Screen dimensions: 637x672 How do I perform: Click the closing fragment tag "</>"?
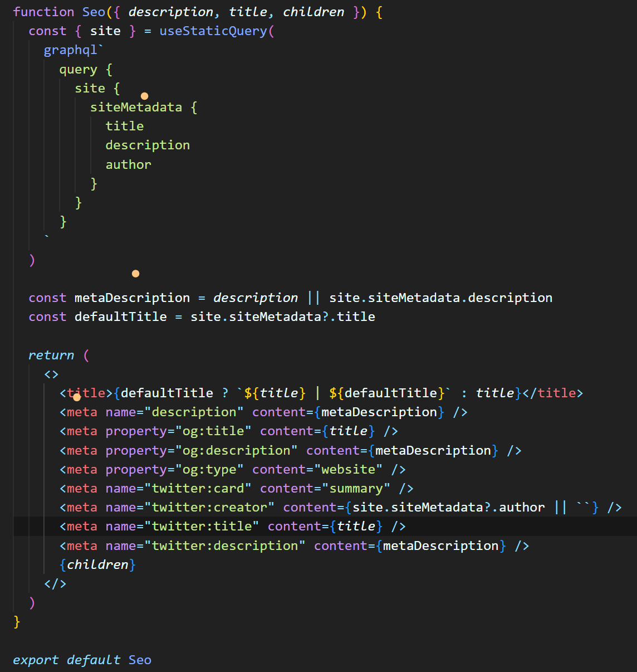[x=55, y=583]
